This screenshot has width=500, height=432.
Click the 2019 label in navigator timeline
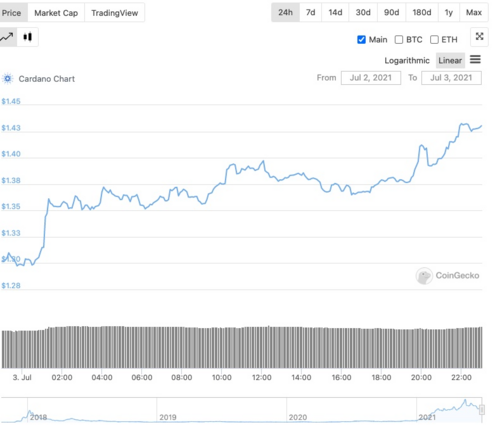coord(168,417)
